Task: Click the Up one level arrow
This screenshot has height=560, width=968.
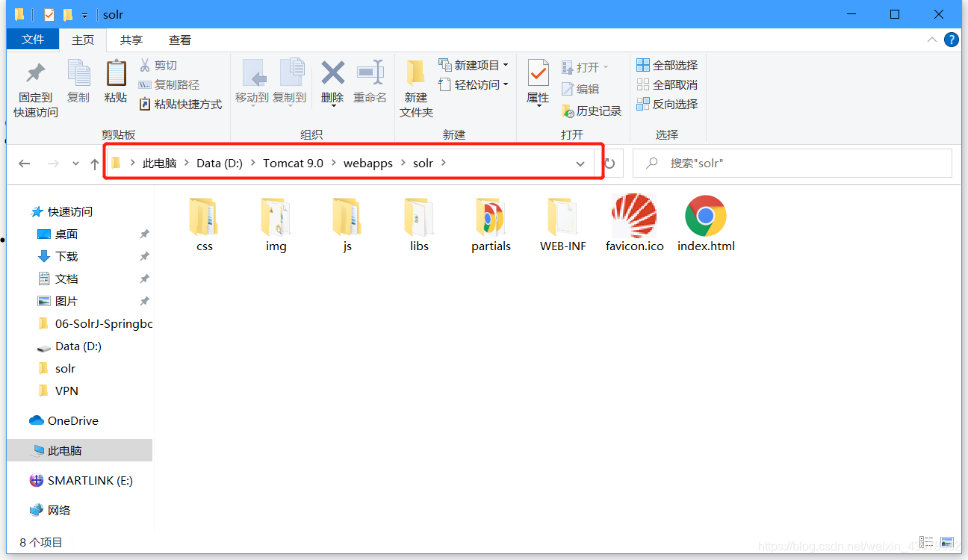Action: coord(94,164)
